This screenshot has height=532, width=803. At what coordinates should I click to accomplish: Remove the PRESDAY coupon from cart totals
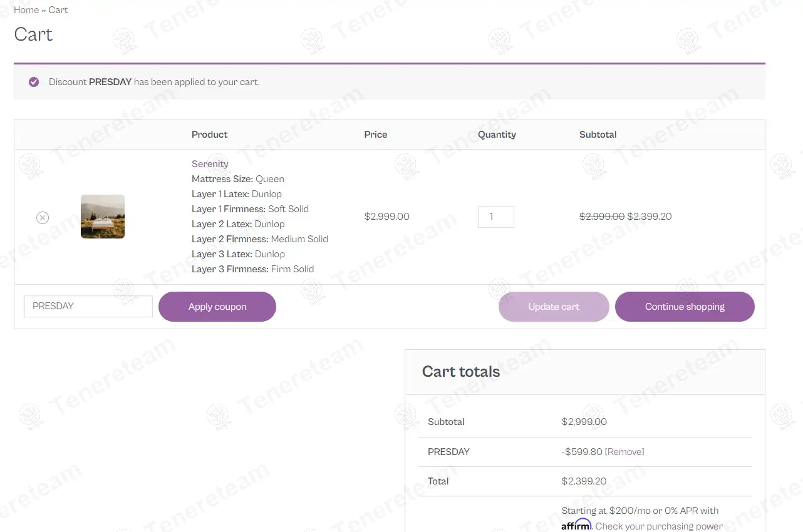(624, 452)
